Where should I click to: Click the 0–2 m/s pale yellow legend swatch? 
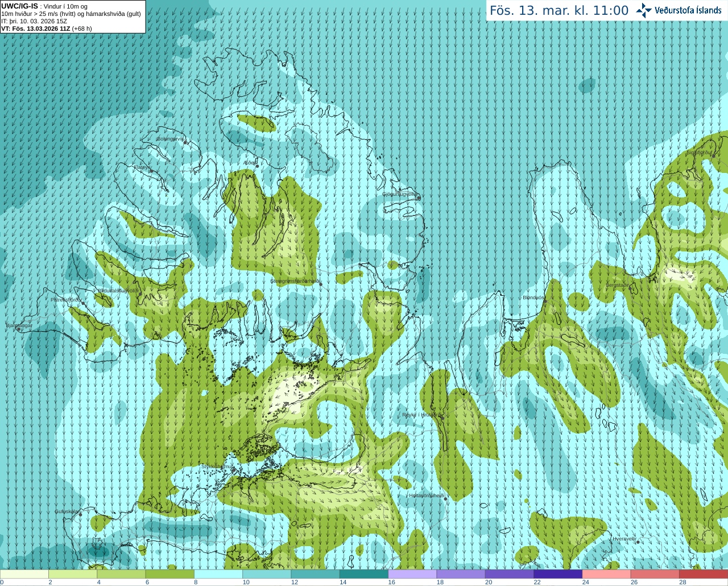click(x=24, y=574)
